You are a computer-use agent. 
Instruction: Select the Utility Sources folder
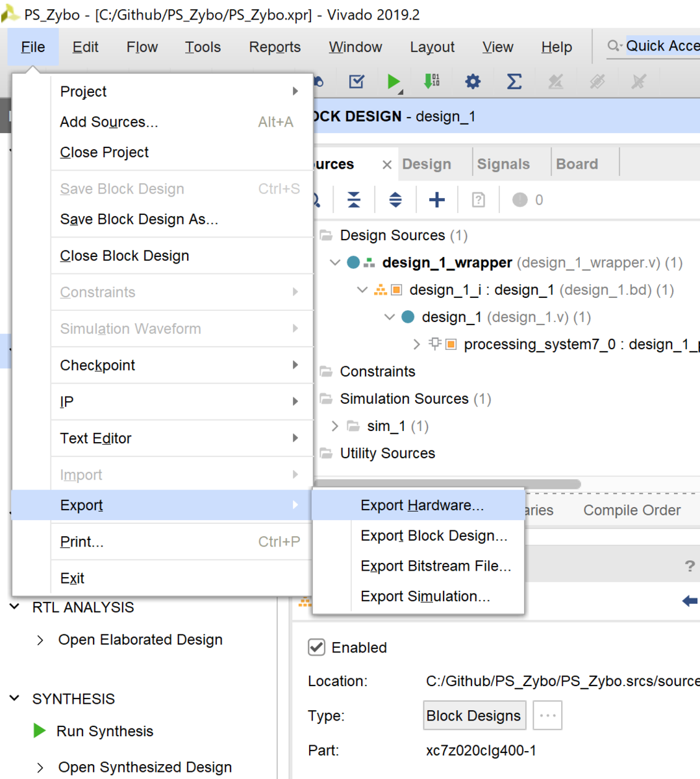387,453
